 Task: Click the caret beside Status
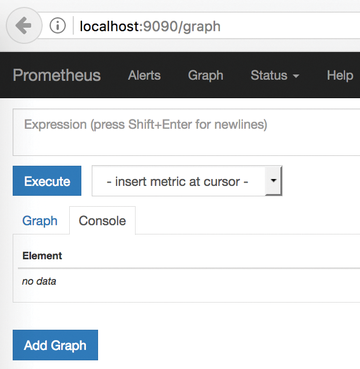[296, 76]
